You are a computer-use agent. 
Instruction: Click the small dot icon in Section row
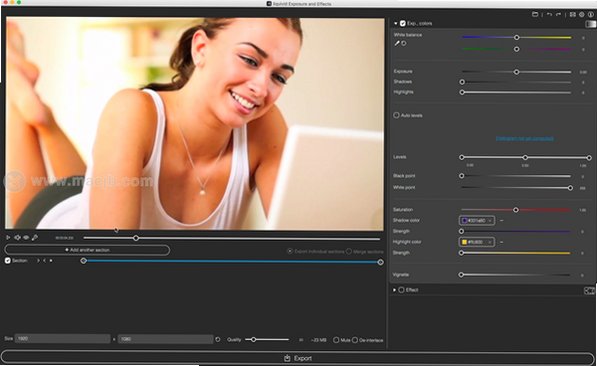[x=51, y=261]
